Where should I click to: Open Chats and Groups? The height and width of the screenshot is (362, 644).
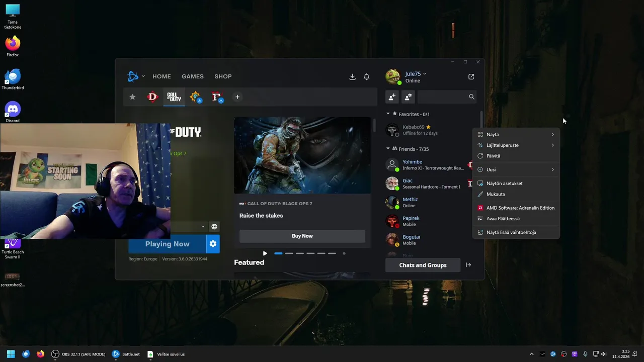tap(423, 265)
